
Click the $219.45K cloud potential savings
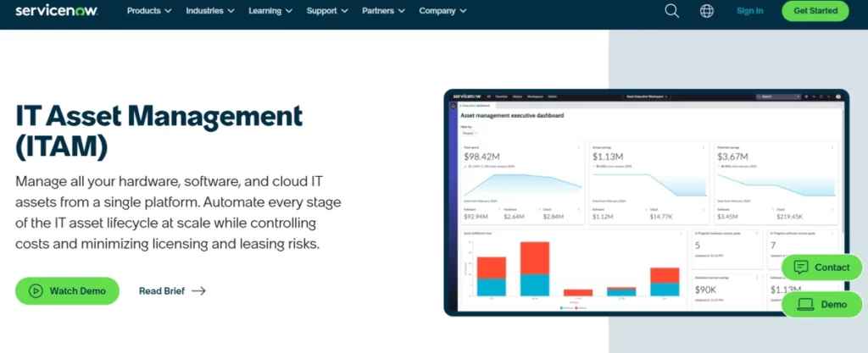click(789, 217)
